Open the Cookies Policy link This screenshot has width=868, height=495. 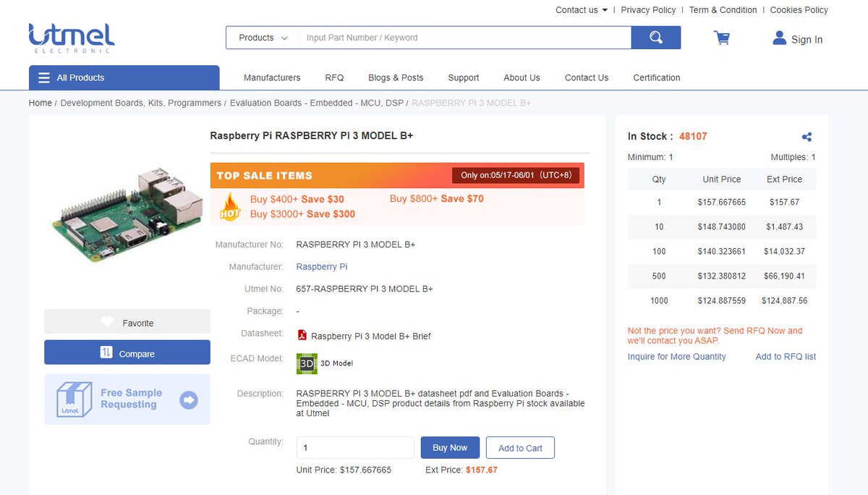coord(799,10)
